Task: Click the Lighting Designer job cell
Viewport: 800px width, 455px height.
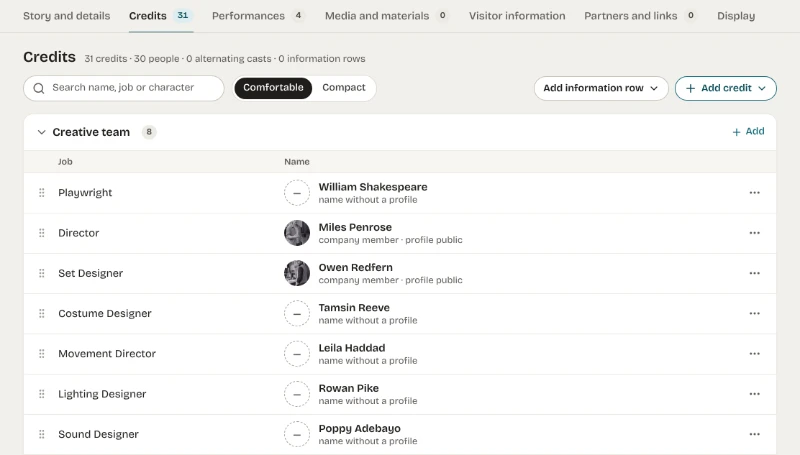Action: (x=102, y=394)
